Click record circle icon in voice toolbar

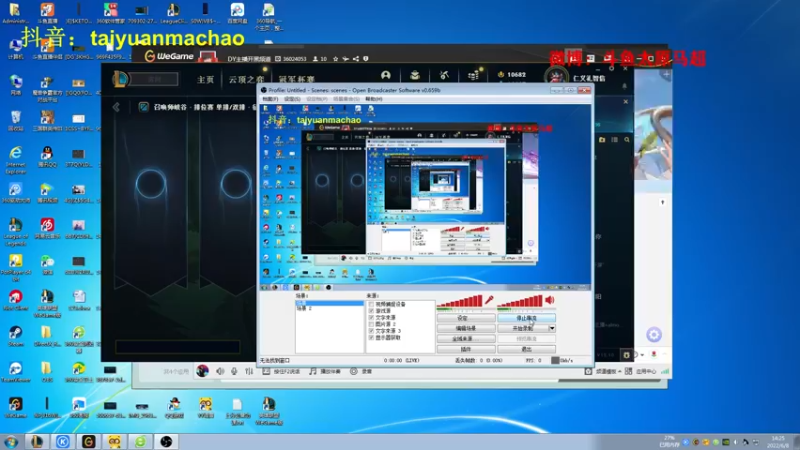click(x=354, y=371)
